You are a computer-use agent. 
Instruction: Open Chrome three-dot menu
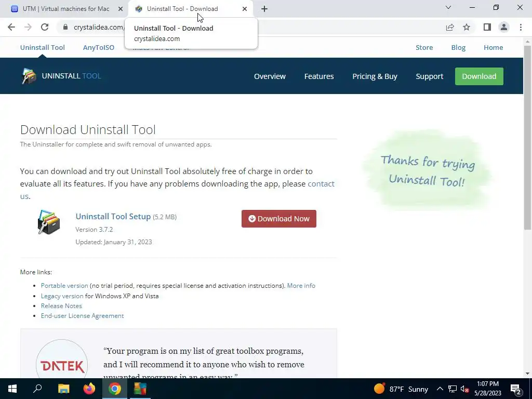click(x=521, y=27)
